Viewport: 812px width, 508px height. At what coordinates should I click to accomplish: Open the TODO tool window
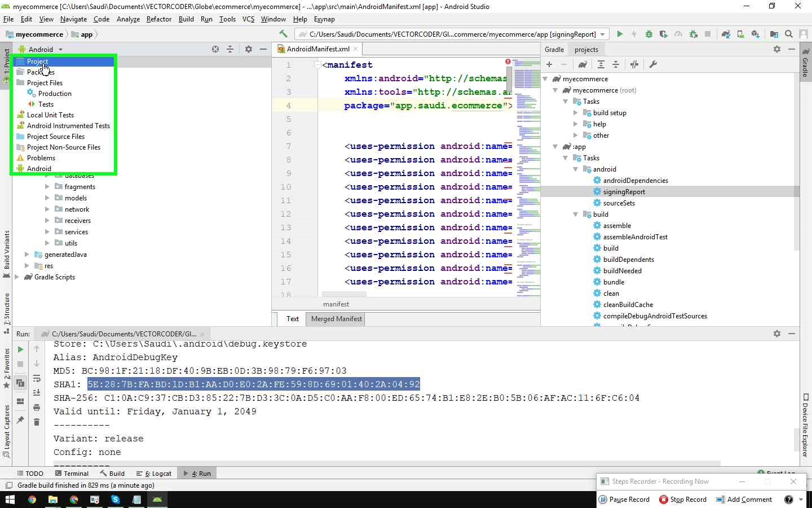[x=30, y=474]
